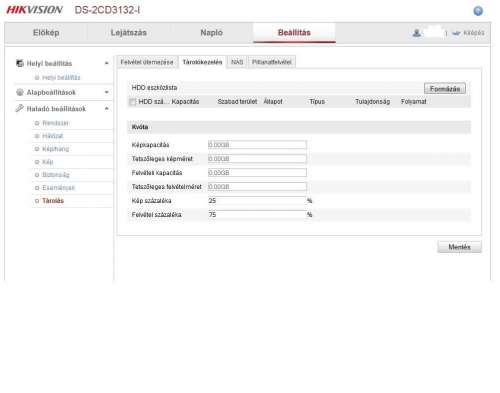Select the Tárolás settings item
The width and height of the screenshot is (500, 393).
[53, 201]
